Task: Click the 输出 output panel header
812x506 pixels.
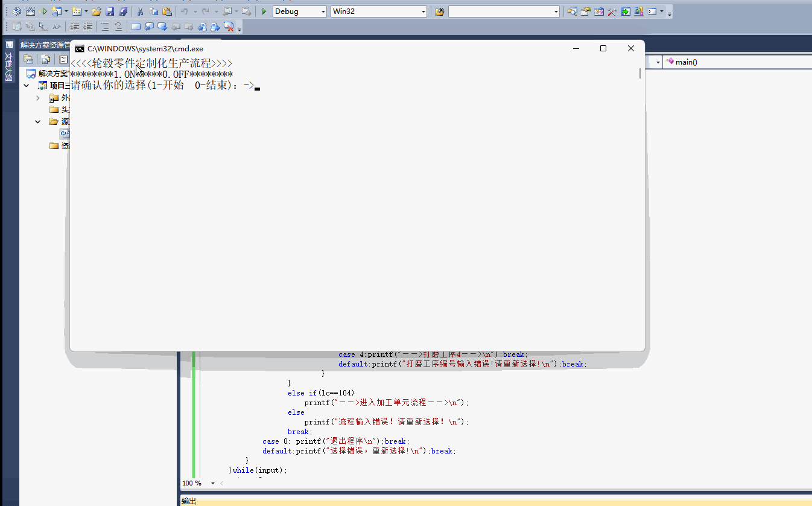Action: [189, 501]
